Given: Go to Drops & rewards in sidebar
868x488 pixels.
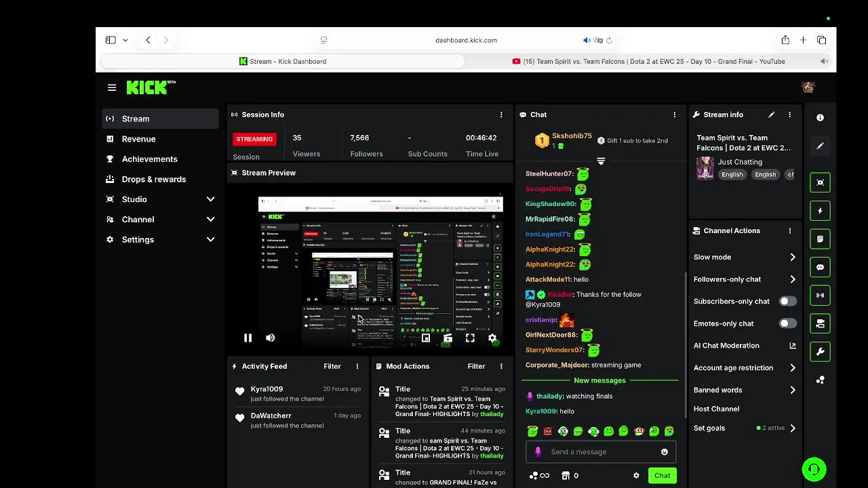Looking at the screenshot, I should 160,179.
